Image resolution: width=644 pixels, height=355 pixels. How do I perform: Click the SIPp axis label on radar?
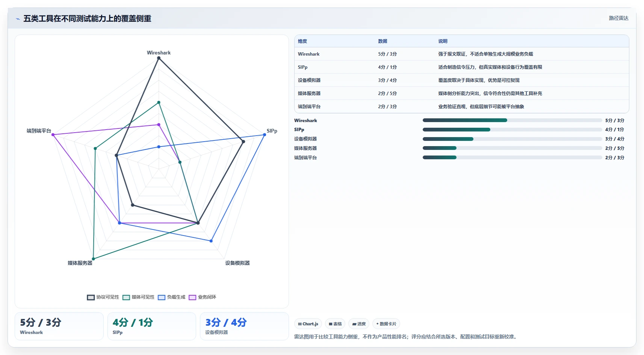pyautogui.click(x=272, y=131)
